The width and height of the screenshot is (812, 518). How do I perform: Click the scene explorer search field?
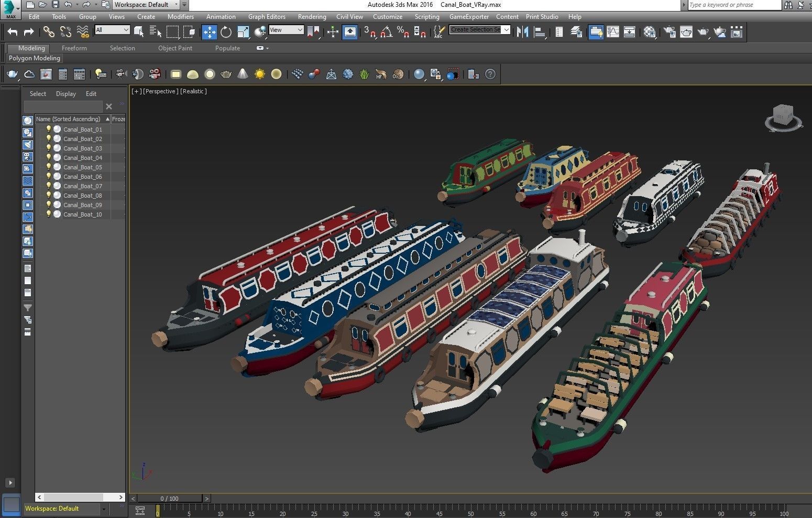63,106
